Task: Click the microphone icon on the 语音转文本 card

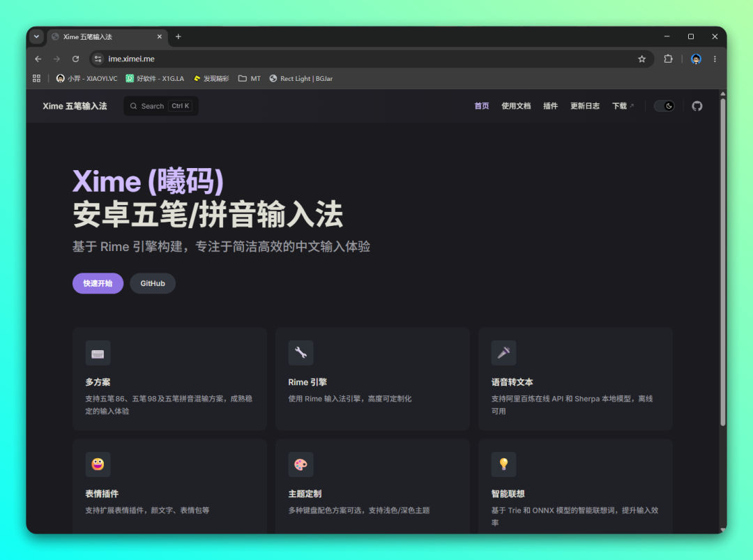Action: [503, 353]
